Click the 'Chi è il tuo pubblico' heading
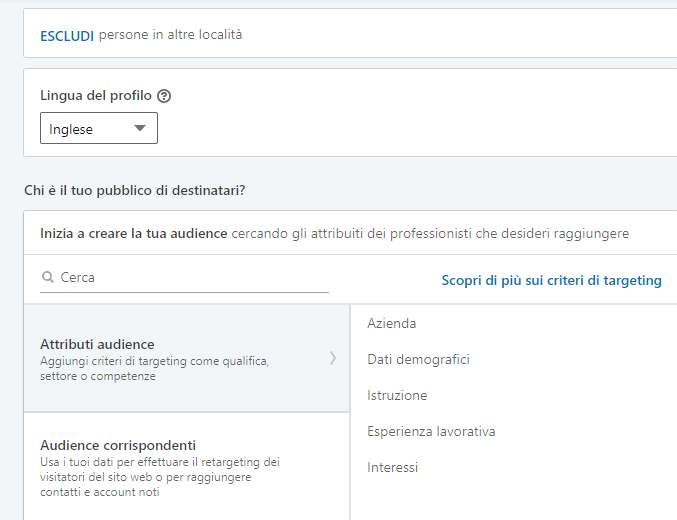Viewport: 677px width, 520px height. (134, 189)
